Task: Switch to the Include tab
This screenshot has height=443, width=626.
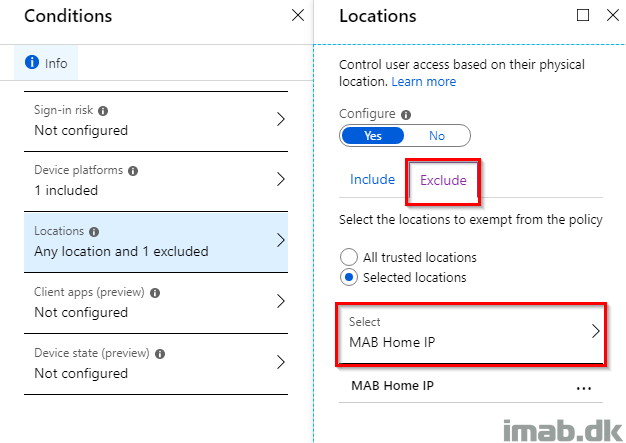Action: pos(372,180)
